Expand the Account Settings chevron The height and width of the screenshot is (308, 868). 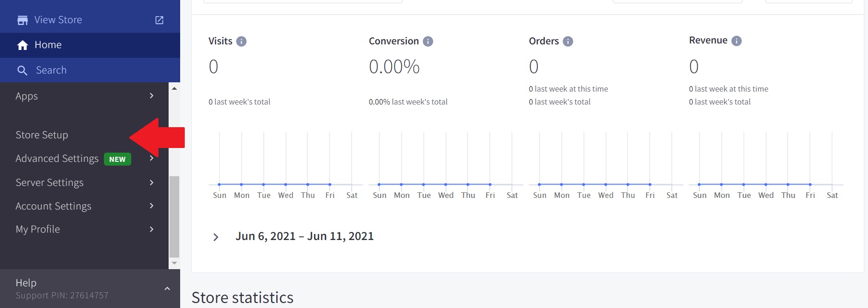pyautogui.click(x=152, y=206)
